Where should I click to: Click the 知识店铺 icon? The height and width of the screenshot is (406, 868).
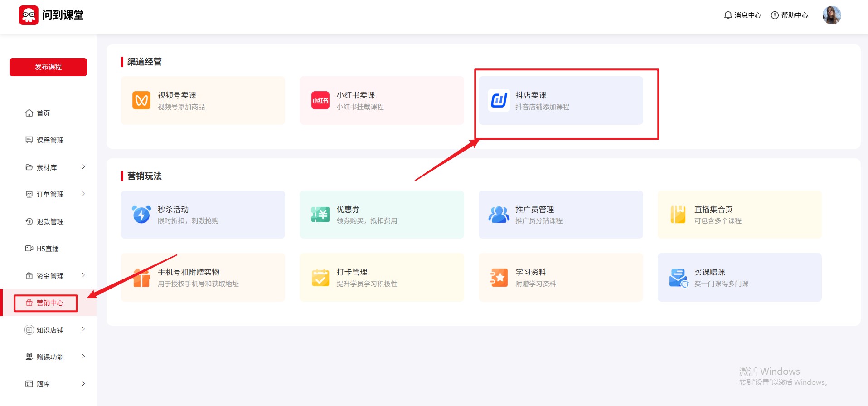(29, 330)
